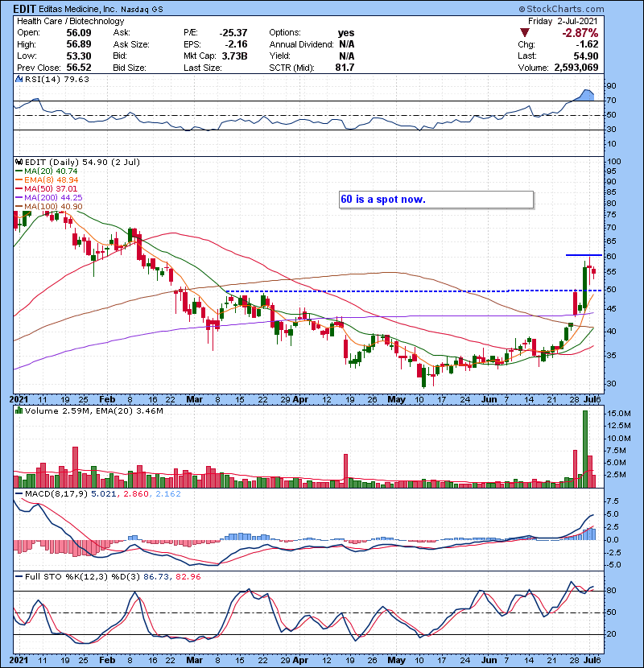Click the Last price value 54.90
644x668 pixels.
586,56
